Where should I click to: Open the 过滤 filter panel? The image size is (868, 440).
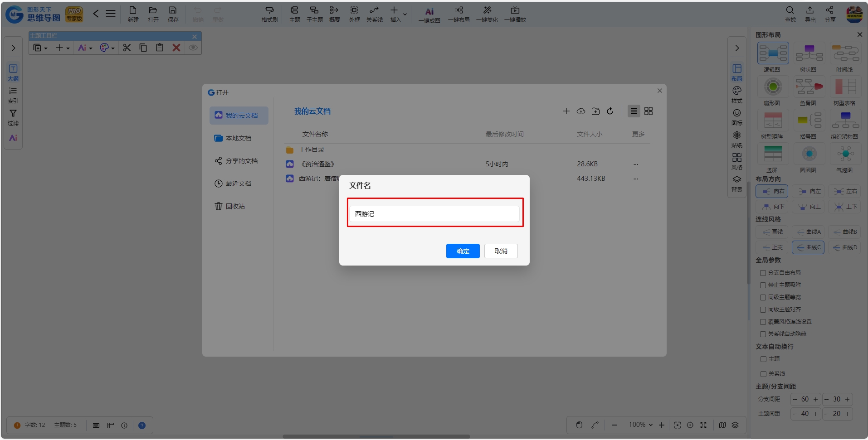click(13, 117)
